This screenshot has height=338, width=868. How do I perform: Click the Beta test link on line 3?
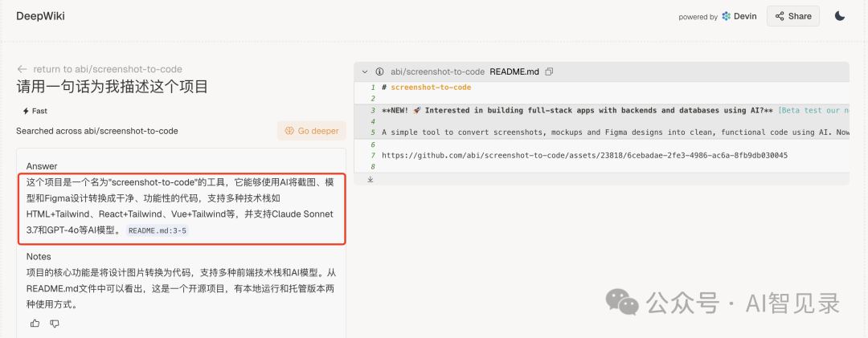pyautogui.click(x=813, y=110)
